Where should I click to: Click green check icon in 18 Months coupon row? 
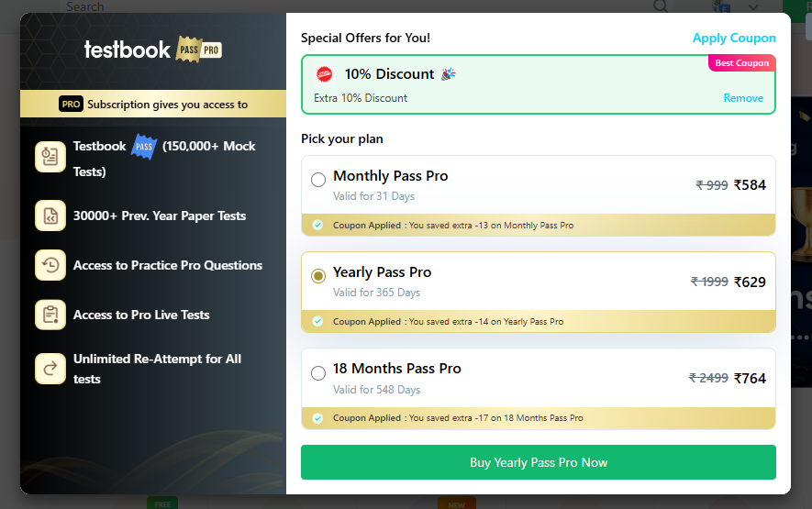pyautogui.click(x=318, y=418)
